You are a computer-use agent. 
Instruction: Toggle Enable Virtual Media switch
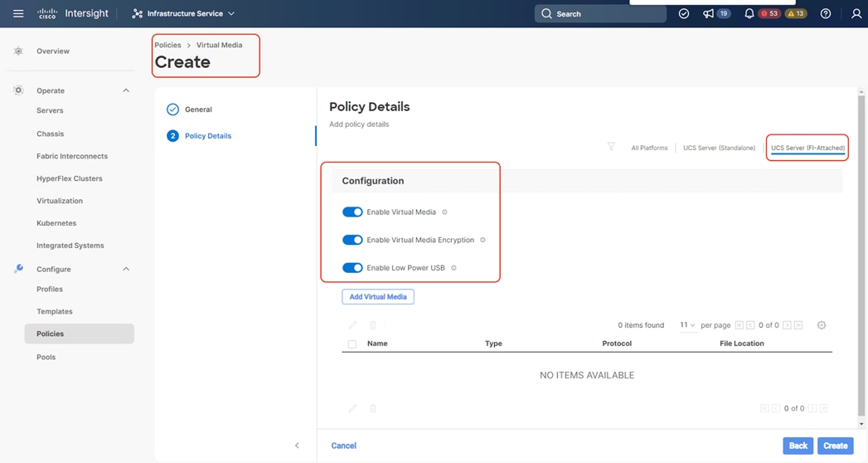pos(352,212)
